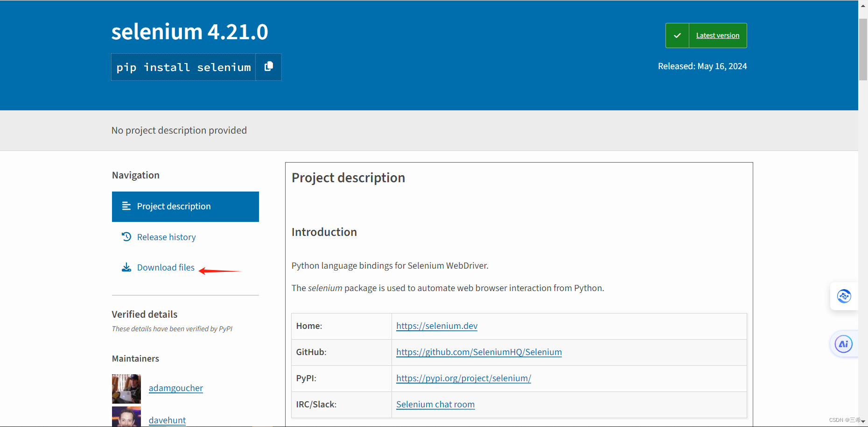
Task: Click the PyPI: table cell
Action: point(342,378)
